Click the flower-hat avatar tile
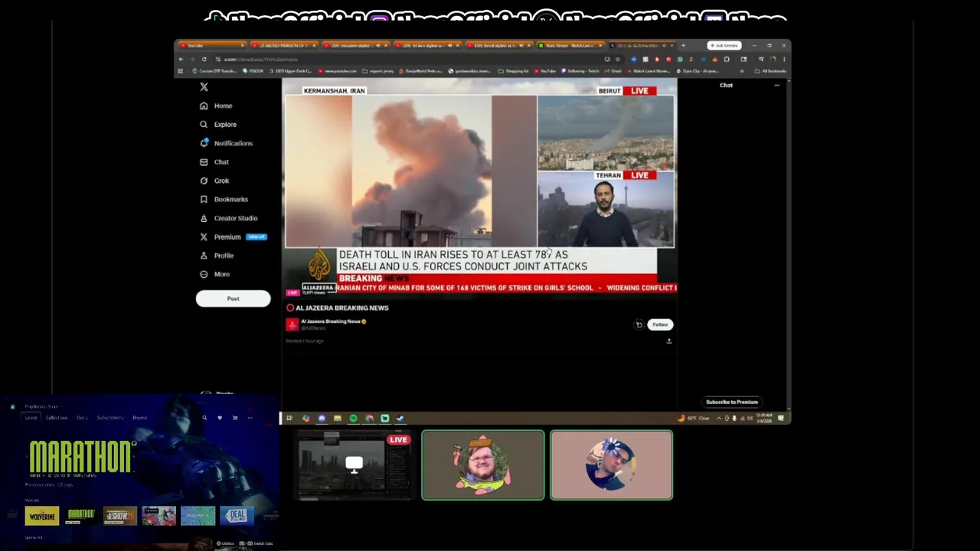The width and height of the screenshot is (980, 551). pos(612,465)
